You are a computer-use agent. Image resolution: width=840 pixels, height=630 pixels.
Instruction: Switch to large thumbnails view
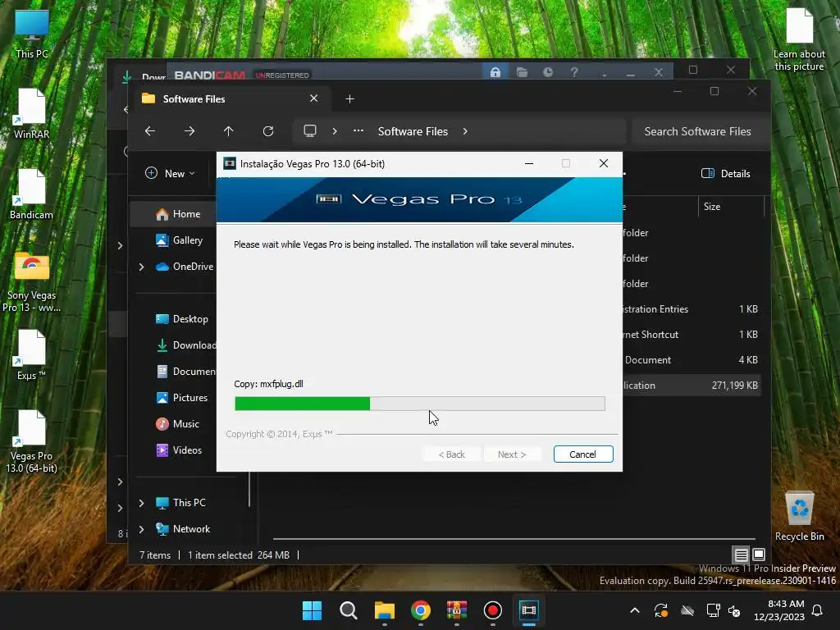759,555
